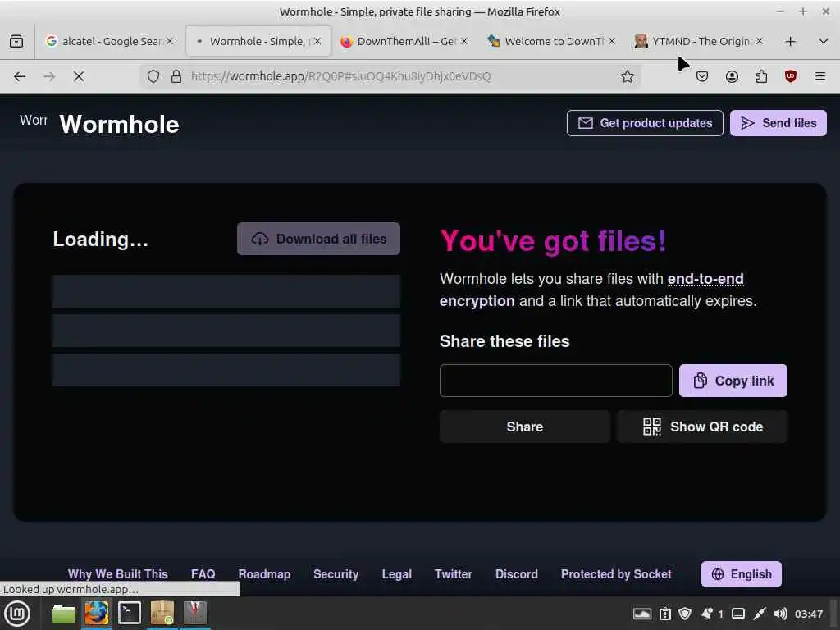Click the network connection tray icon
The width and height of the screenshot is (840, 630).
(x=759, y=614)
